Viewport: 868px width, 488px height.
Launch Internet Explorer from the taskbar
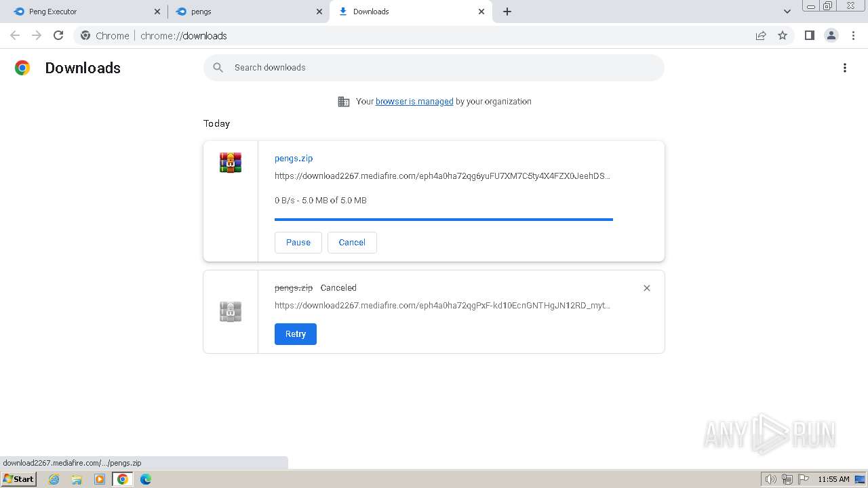pyautogui.click(x=54, y=479)
